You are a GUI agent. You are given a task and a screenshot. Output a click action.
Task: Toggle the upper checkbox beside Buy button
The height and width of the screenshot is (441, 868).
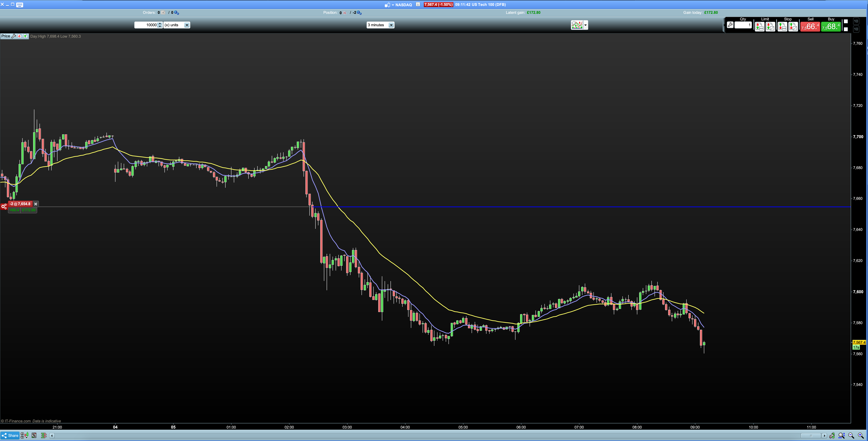tap(846, 21)
